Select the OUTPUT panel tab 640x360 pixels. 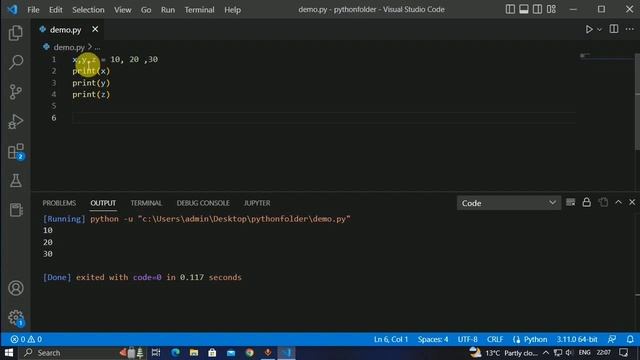(103, 203)
